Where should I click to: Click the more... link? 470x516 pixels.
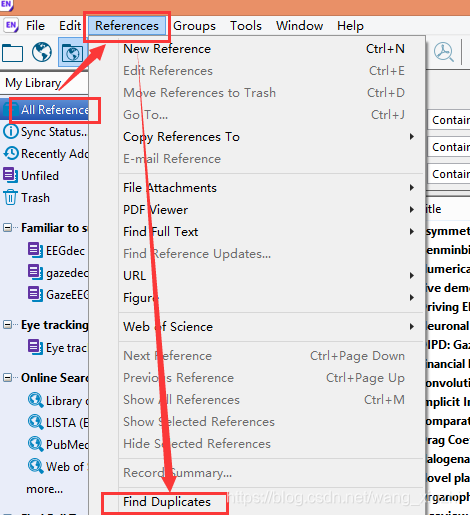[x=44, y=489]
